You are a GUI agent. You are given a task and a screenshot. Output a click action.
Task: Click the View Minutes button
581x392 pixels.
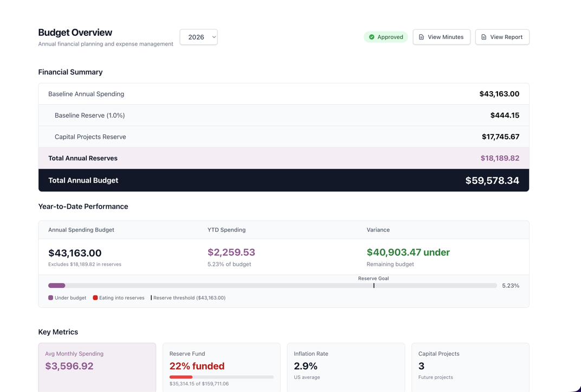(441, 37)
